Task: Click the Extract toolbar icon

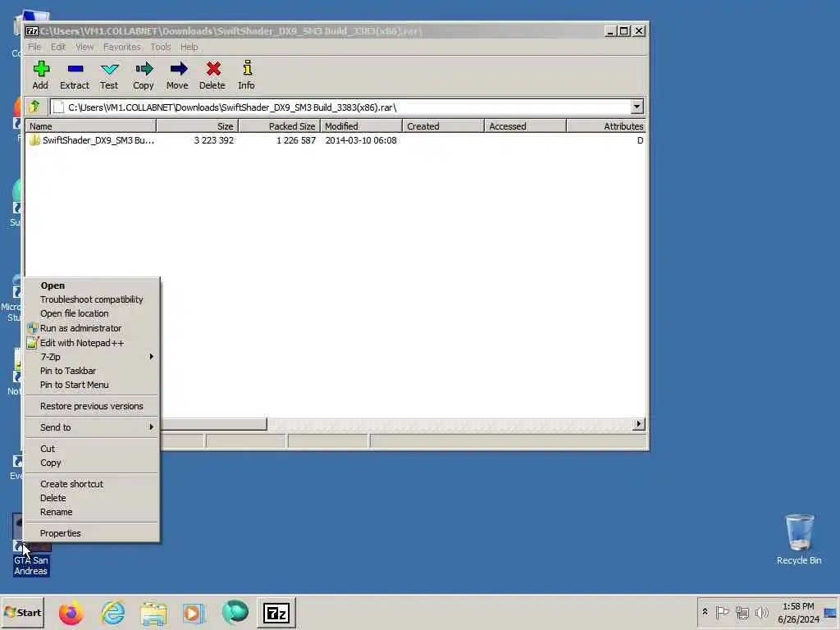Action: pos(75,75)
